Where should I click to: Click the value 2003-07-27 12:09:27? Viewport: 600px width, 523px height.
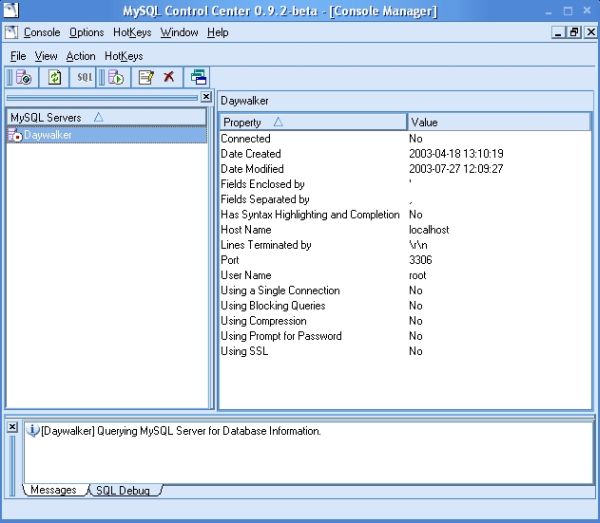coord(456,169)
